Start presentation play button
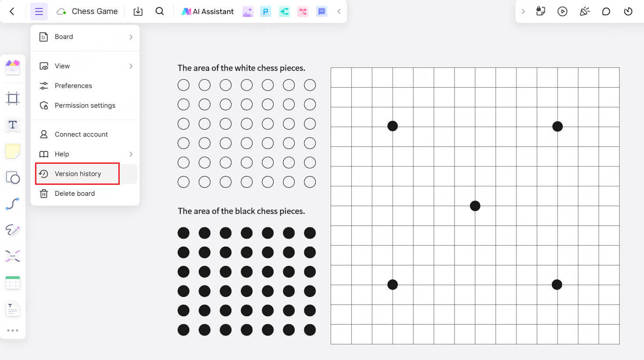 point(562,11)
